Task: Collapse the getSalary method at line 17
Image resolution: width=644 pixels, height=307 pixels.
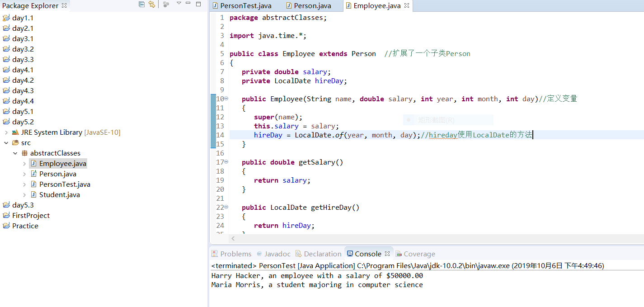Action: 226,162
